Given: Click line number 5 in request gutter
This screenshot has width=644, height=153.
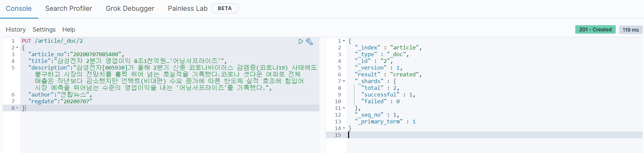Looking at the screenshot, I should pos(13,68).
